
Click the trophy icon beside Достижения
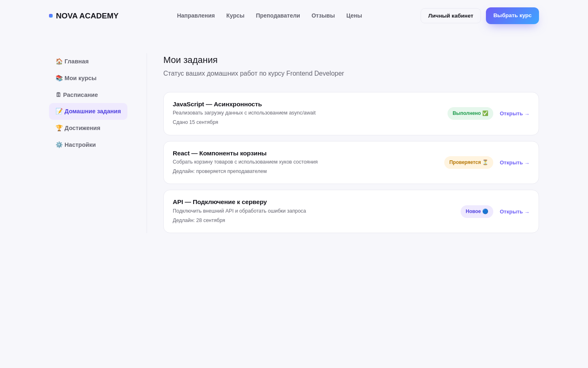[59, 128]
